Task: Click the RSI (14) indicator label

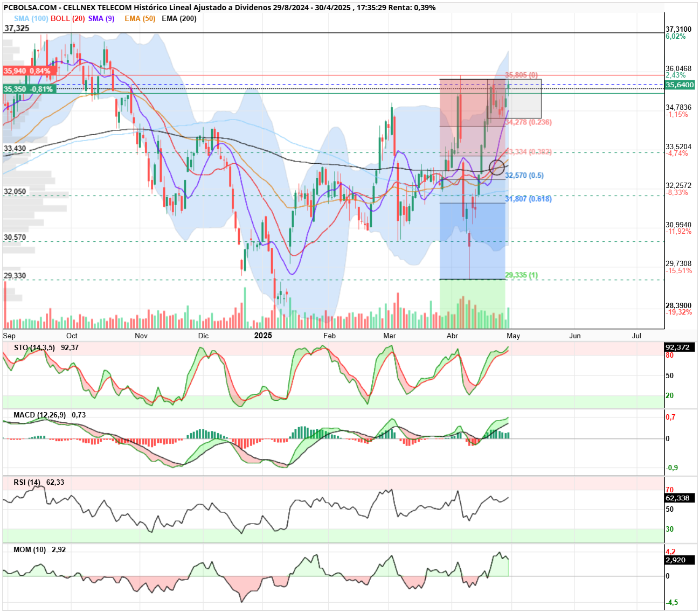Action: click(x=27, y=482)
